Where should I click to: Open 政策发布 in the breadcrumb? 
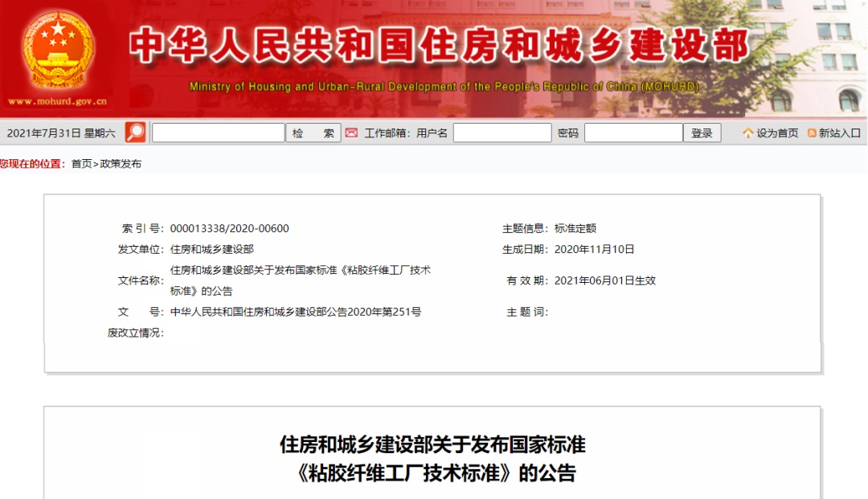click(x=121, y=164)
